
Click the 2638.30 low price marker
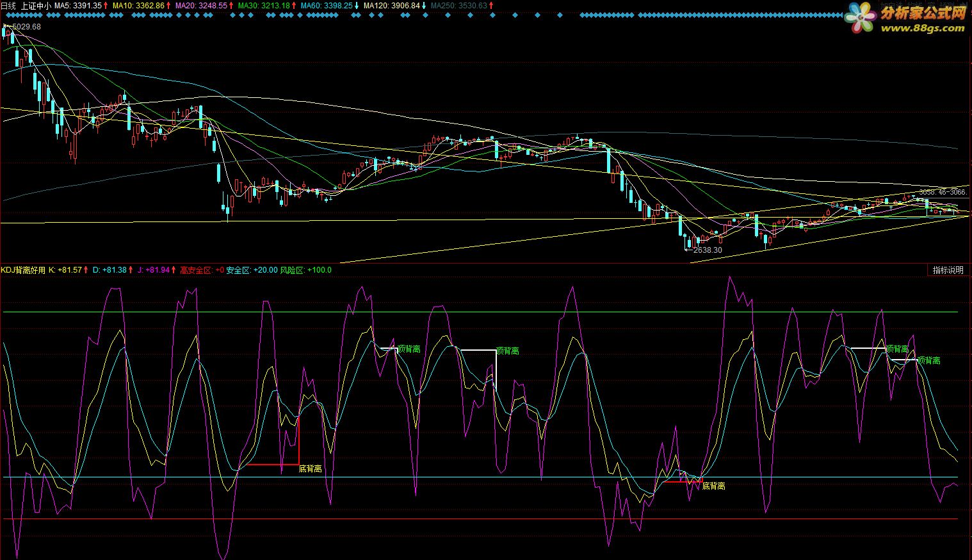coord(708,250)
